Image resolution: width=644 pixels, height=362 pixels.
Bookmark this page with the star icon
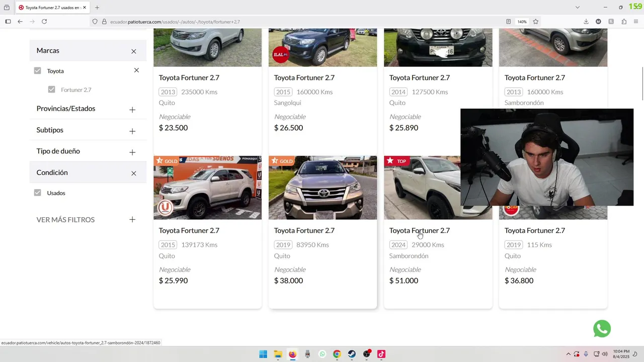coord(536,22)
